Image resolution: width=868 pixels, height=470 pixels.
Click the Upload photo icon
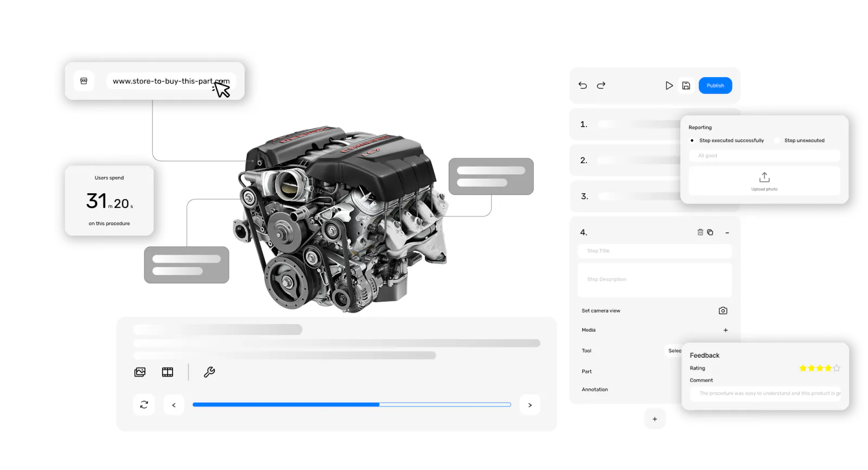pyautogui.click(x=764, y=177)
